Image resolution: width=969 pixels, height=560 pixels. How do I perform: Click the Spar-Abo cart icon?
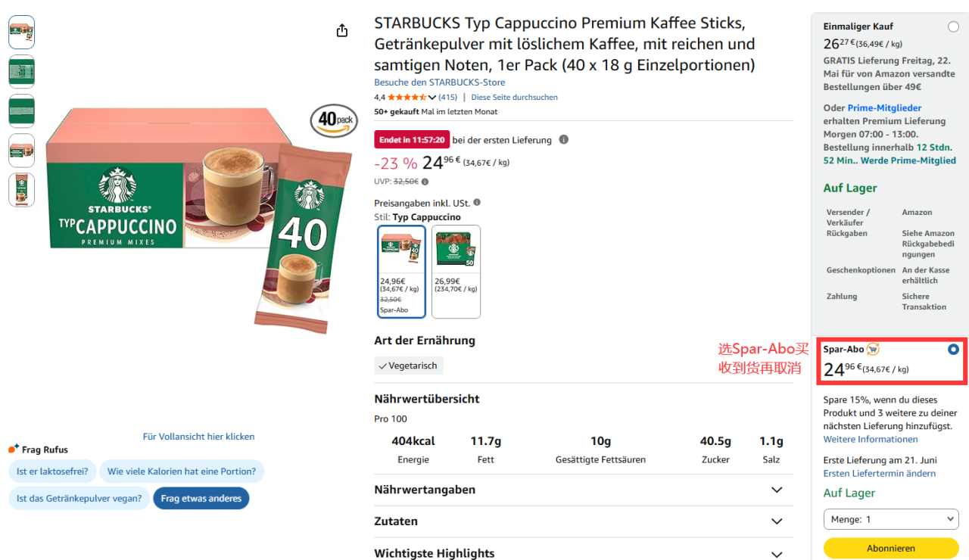[x=873, y=349]
